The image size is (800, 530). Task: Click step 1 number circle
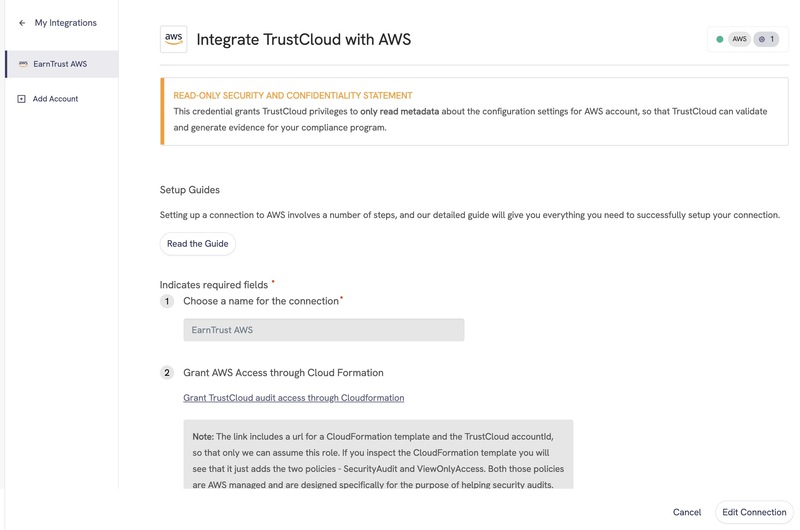[167, 301]
